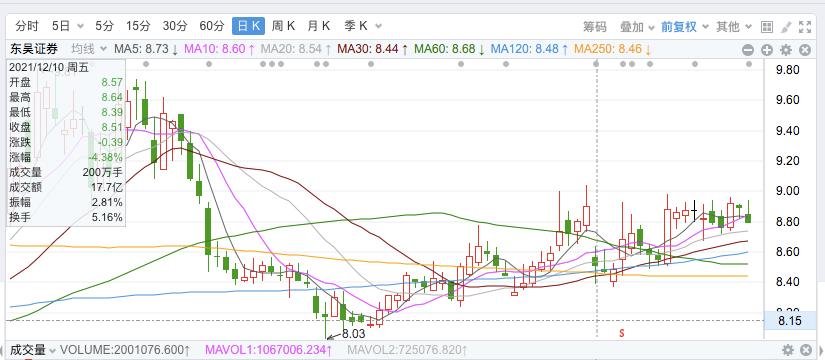Expand the arrow next to 5日
Screen dimensions: 825x360
(x=81, y=26)
